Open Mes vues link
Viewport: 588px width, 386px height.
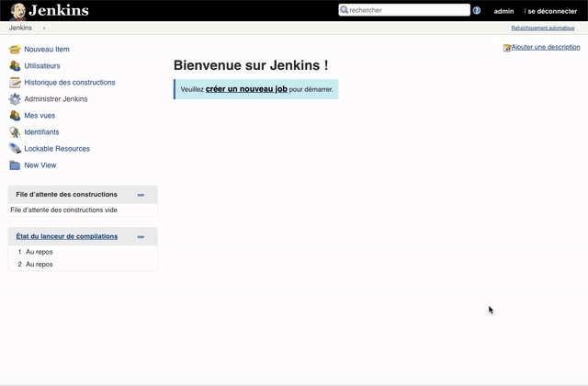(x=40, y=116)
